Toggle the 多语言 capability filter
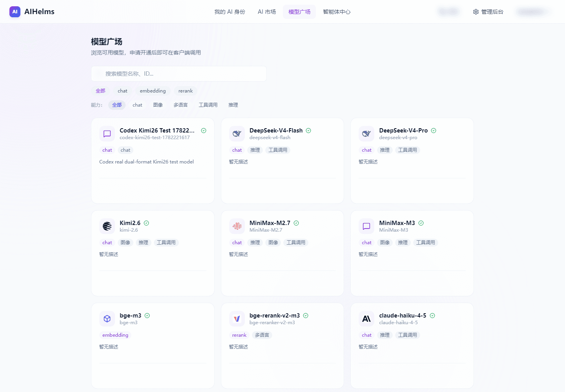The width and height of the screenshot is (565, 392). [180, 105]
